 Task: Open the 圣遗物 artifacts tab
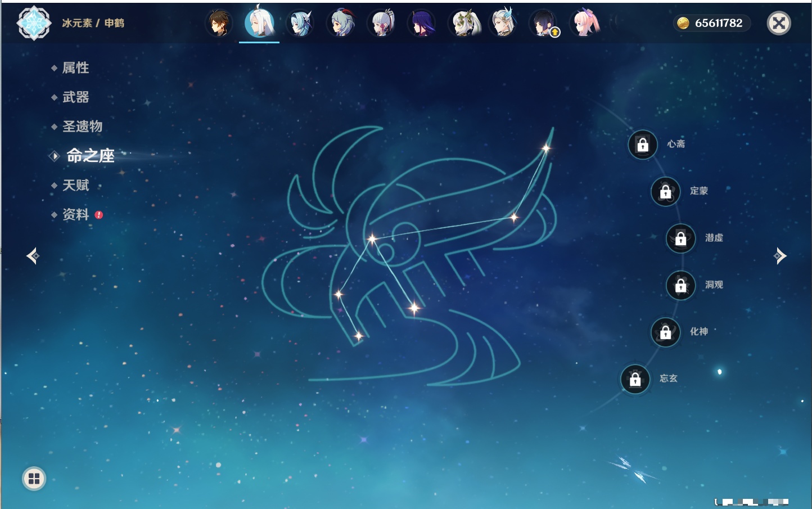pos(82,127)
